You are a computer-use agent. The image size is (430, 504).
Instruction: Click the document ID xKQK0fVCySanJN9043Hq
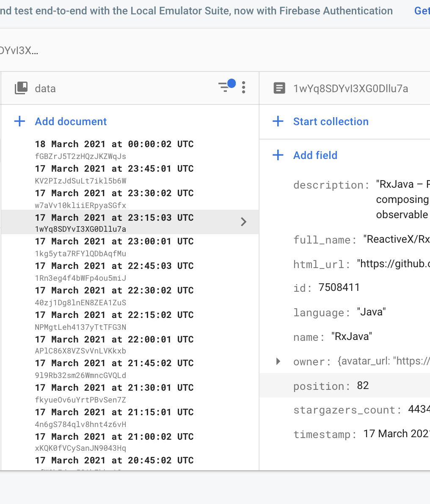click(x=80, y=448)
